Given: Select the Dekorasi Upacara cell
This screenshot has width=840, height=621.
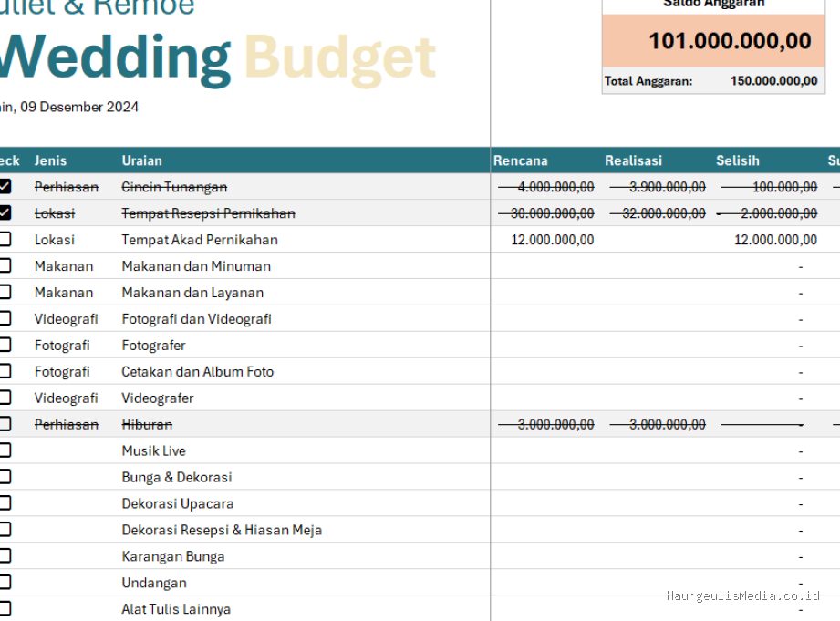Looking at the screenshot, I should point(177,503).
